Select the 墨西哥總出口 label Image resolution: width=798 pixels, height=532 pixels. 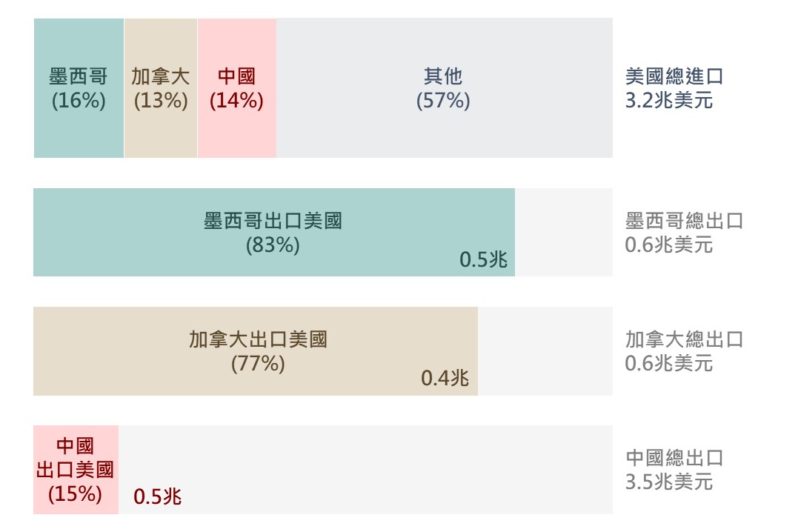684,221
